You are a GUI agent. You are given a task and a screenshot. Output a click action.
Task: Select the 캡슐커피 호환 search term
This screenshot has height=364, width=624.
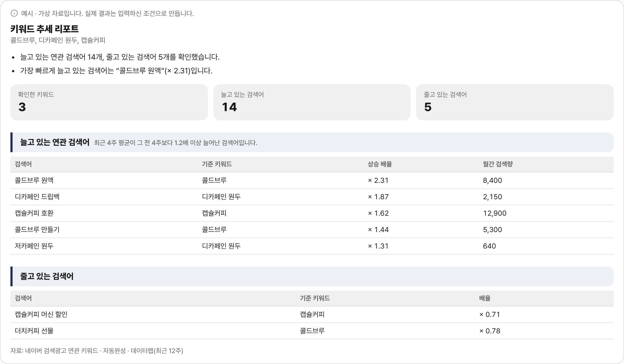34,213
